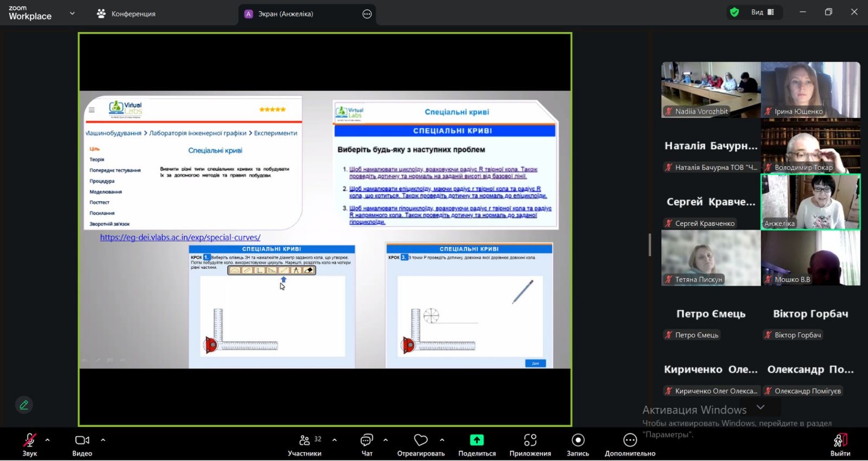Open the View layout button
868x461 pixels.
coord(762,12)
